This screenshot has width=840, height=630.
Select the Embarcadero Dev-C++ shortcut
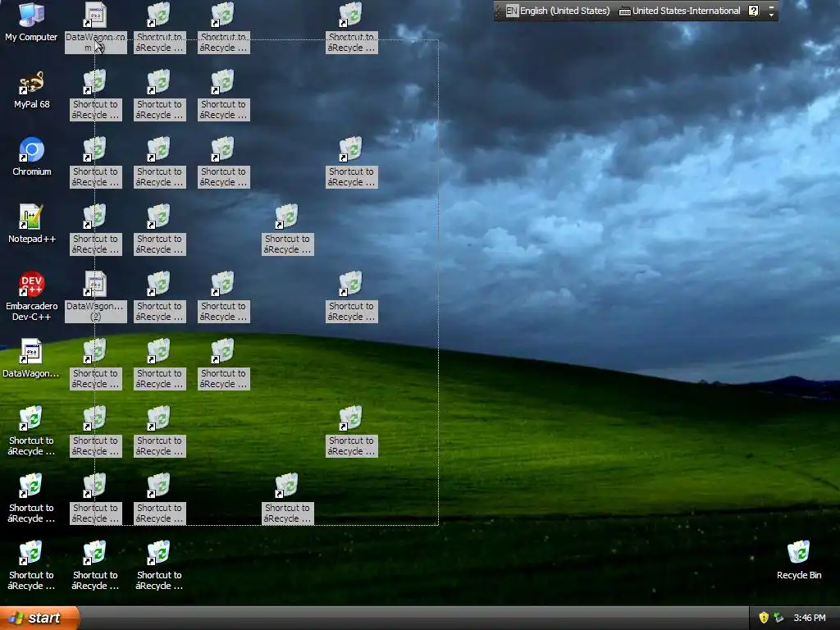tap(32, 296)
